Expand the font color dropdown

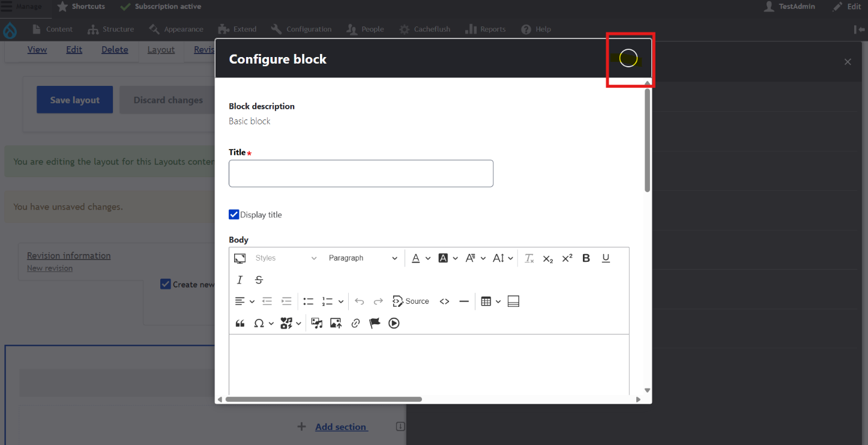[x=427, y=258]
